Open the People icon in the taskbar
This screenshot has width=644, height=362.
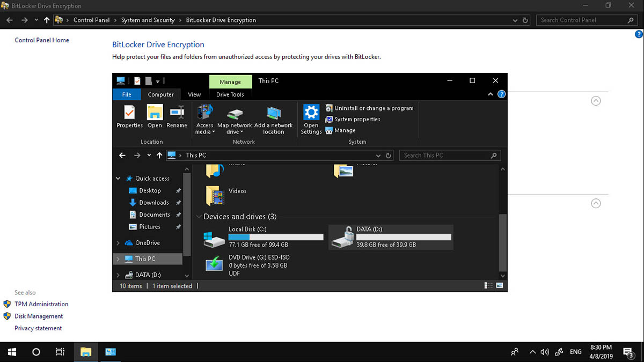pyautogui.click(x=515, y=352)
